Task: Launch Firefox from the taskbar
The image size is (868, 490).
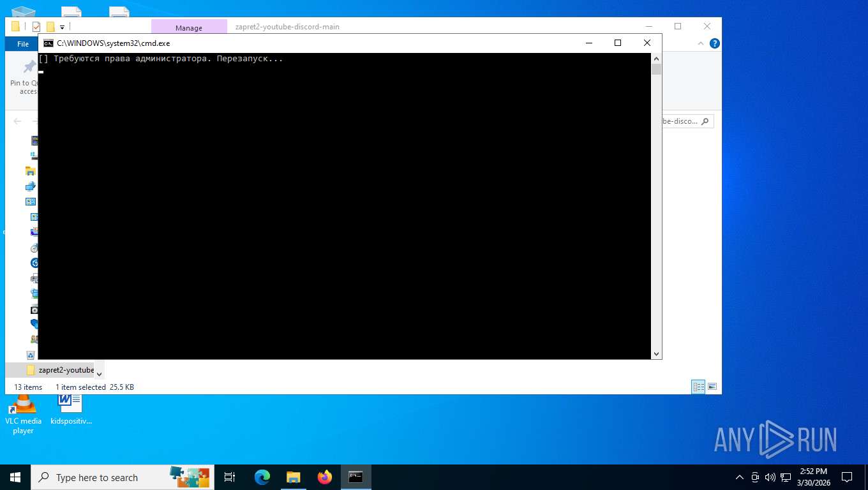Action: tap(325, 477)
